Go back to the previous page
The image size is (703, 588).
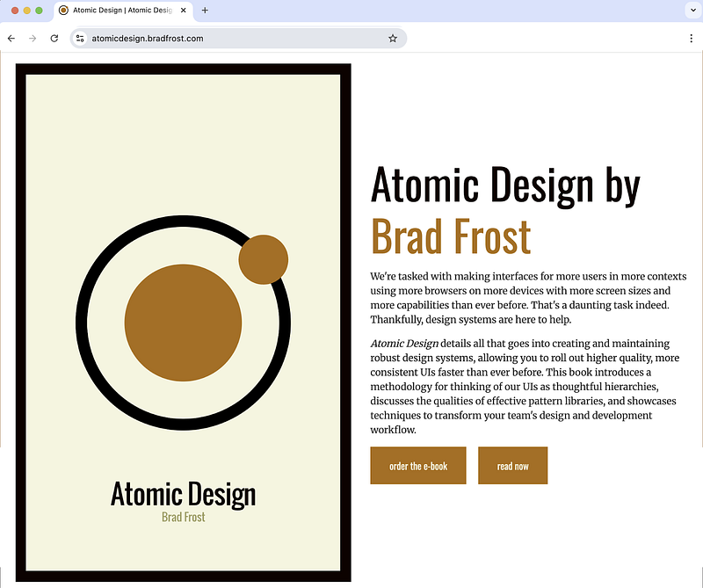(11, 39)
